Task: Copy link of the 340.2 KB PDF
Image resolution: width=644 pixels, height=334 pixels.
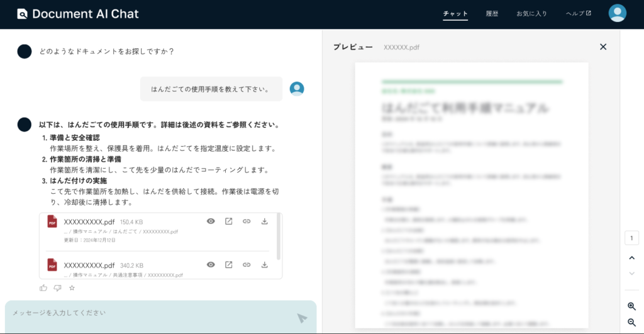Action: point(247,265)
